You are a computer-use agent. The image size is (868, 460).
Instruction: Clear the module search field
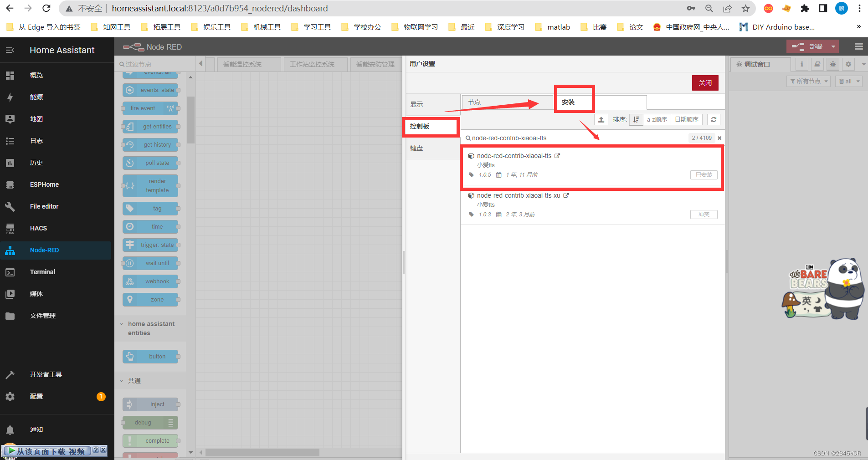click(719, 138)
